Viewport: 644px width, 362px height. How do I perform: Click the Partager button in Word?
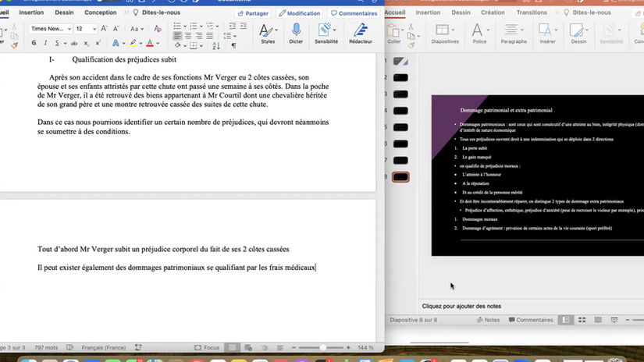pyautogui.click(x=253, y=13)
